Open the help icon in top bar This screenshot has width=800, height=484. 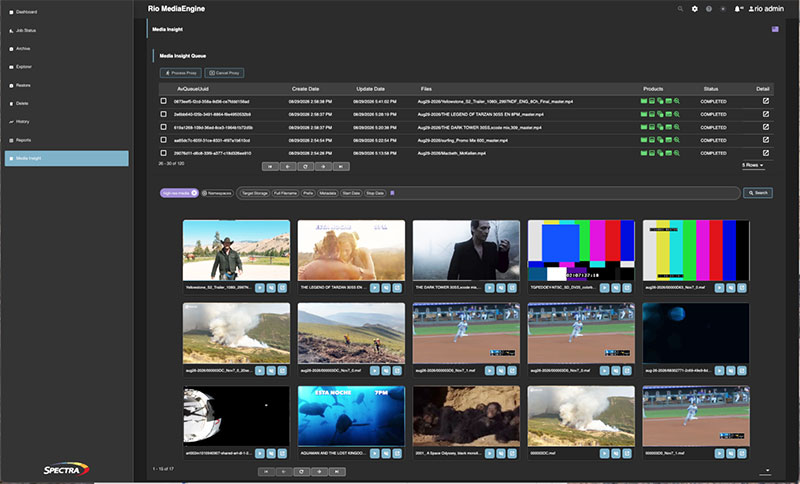[709, 9]
